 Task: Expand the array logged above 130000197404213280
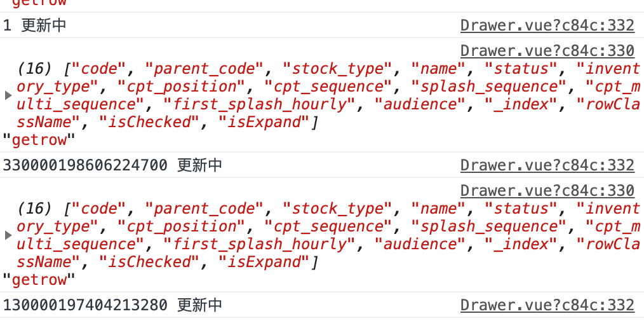(x=8, y=235)
